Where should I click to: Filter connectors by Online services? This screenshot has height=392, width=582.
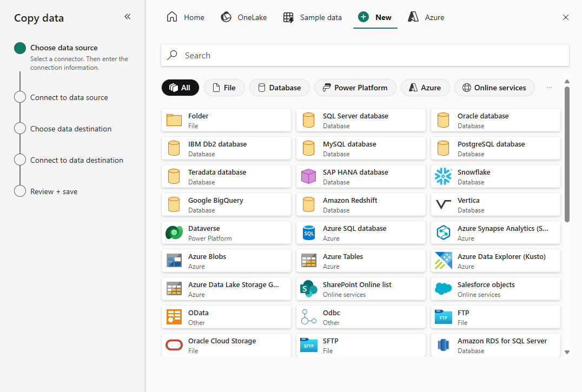click(494, 88)
